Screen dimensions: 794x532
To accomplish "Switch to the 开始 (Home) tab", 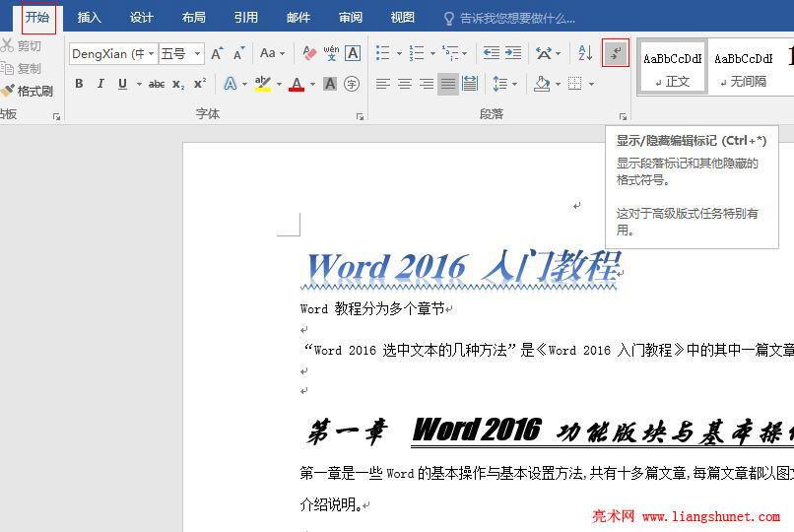I will pyautogui.click(x=38, y=18).
